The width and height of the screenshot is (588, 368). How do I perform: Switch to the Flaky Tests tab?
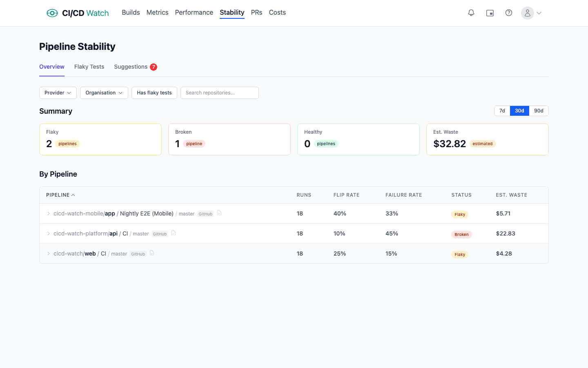pos(89,67)
